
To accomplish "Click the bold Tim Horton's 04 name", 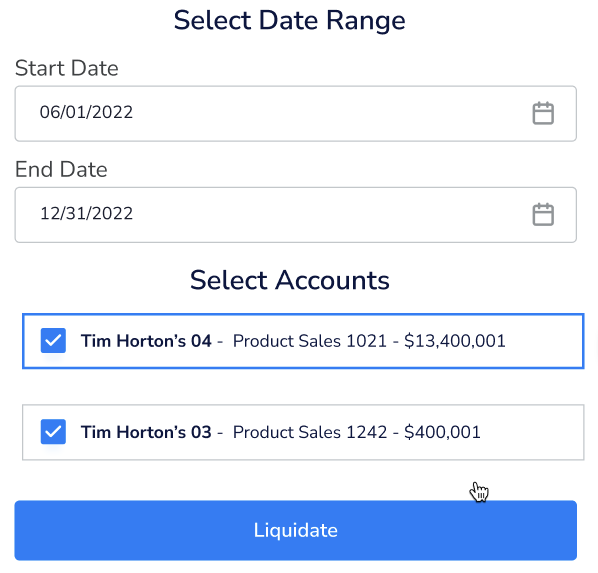I will [x=146, y=341].
